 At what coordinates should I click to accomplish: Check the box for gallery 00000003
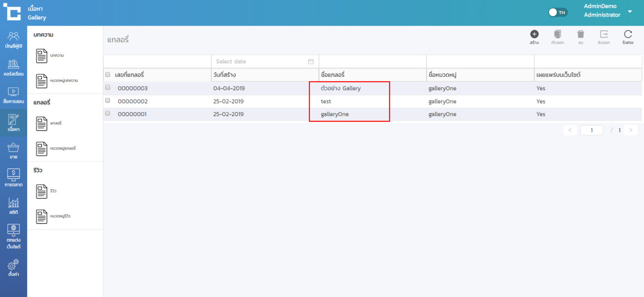108,87
